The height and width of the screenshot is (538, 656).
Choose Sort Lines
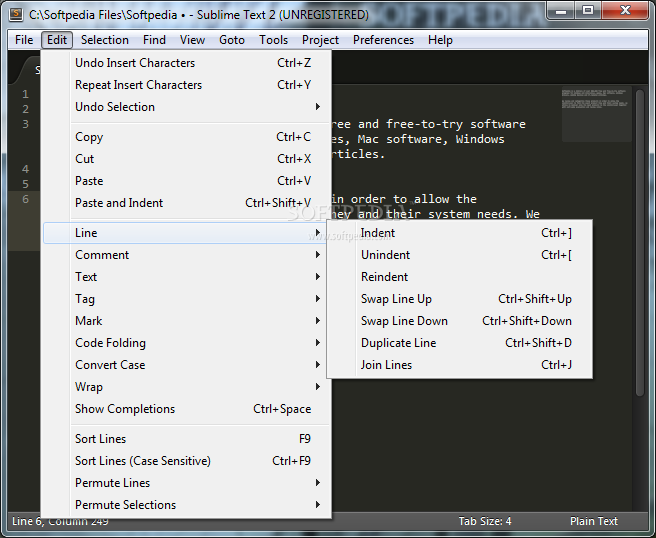coord(187,439)
